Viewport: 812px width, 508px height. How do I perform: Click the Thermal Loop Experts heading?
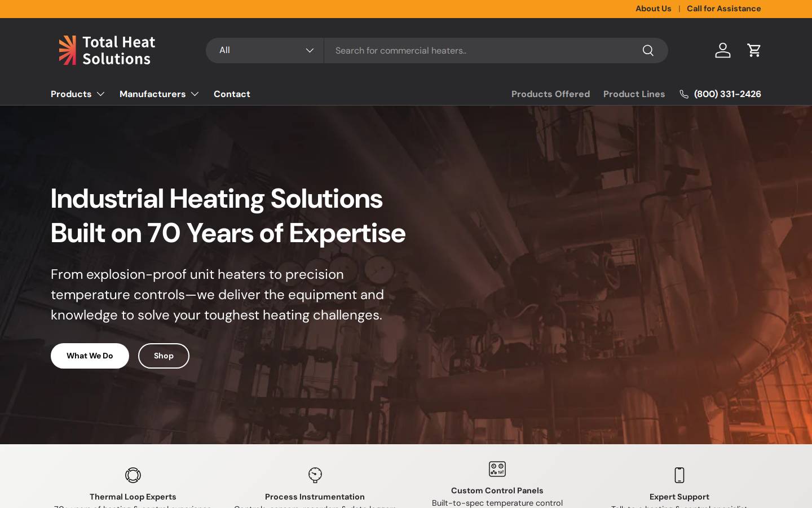click(133, 497)
